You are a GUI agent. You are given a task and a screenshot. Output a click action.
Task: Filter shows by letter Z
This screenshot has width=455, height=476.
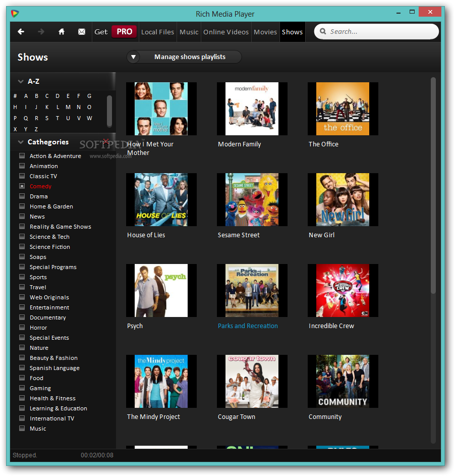pos(36,129)
